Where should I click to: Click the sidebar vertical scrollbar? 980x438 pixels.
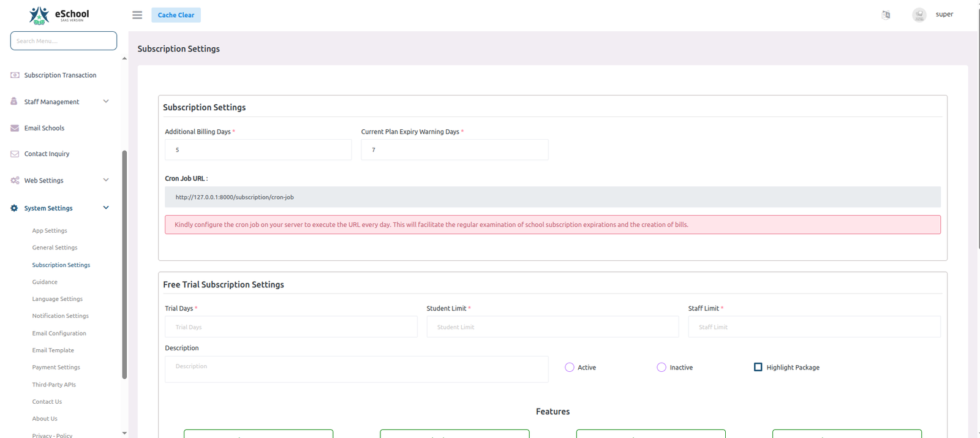(x=124, y=263)
